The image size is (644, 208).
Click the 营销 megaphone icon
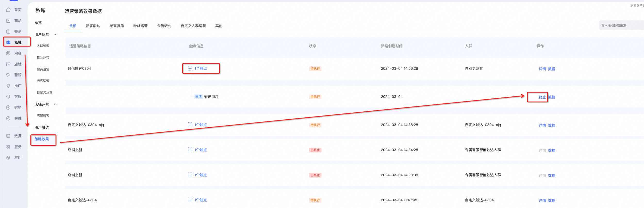click(x=8, y=75)
